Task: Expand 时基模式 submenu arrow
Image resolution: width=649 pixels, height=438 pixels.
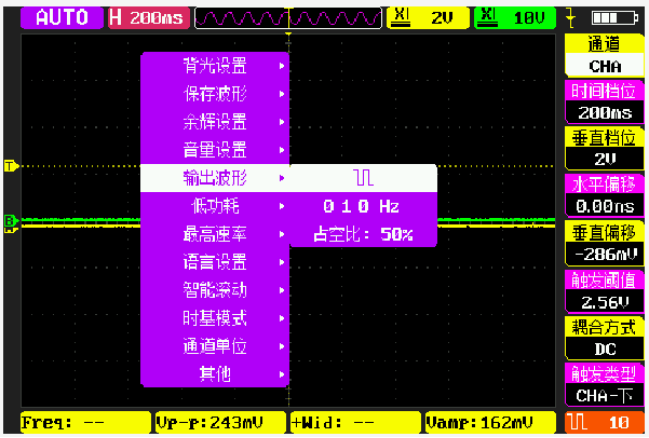Action: (x=281, y=318)
